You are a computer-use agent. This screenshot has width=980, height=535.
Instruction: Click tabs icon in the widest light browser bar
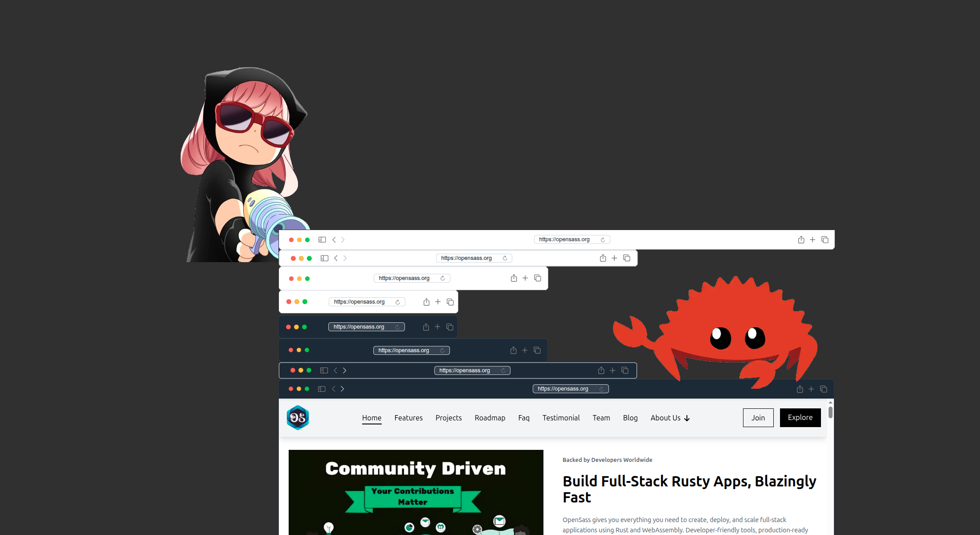tap(825, 240)
